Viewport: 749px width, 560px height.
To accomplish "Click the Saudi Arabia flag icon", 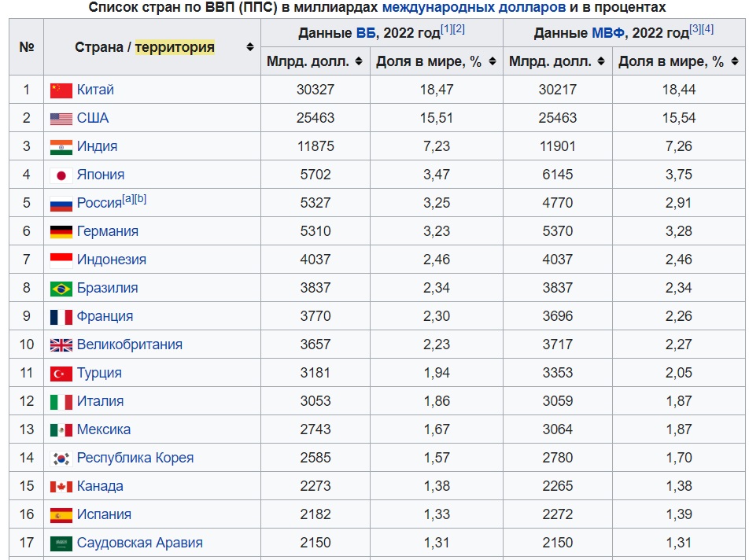I will 61,543.
